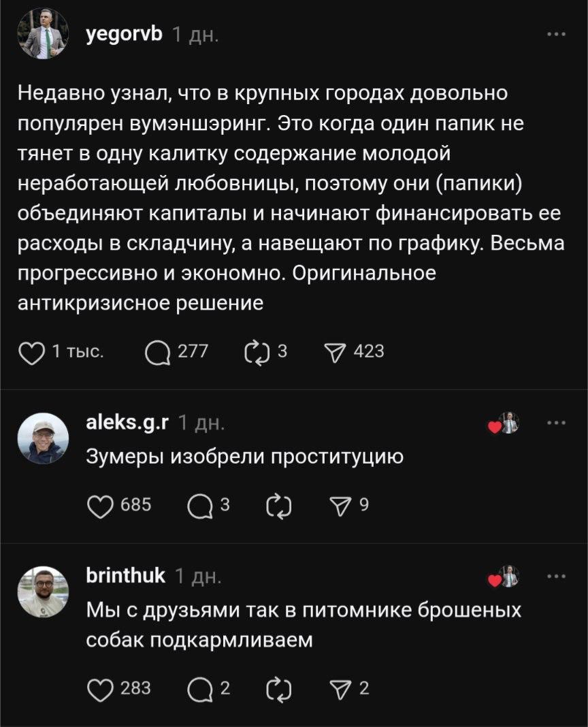Viewport: 588px width, 727px height.
Task: Like aleks.g.r's reply
Action: tap(101, 506)
